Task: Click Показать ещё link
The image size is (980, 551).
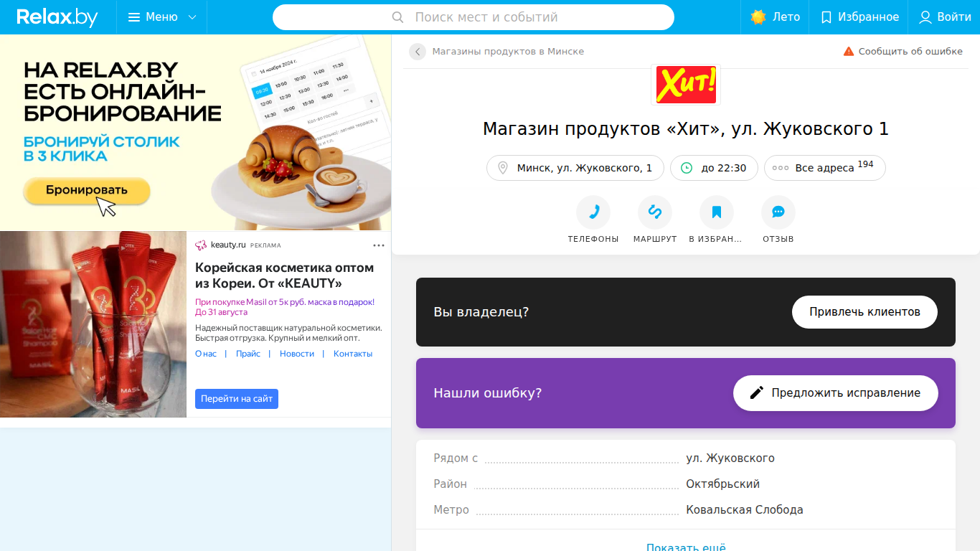Action: (686, 547)
